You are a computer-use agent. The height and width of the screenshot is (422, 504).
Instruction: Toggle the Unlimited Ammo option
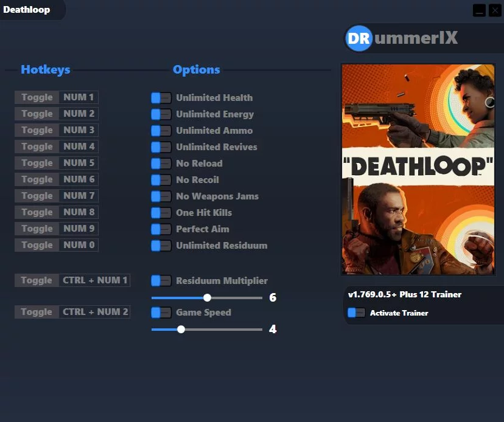pos(161,131)
